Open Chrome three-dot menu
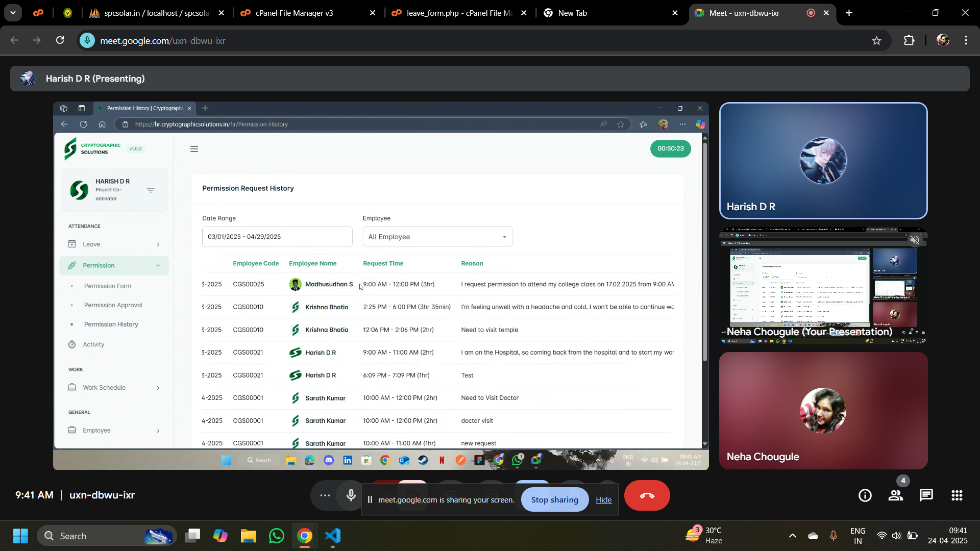 (966, 40)
